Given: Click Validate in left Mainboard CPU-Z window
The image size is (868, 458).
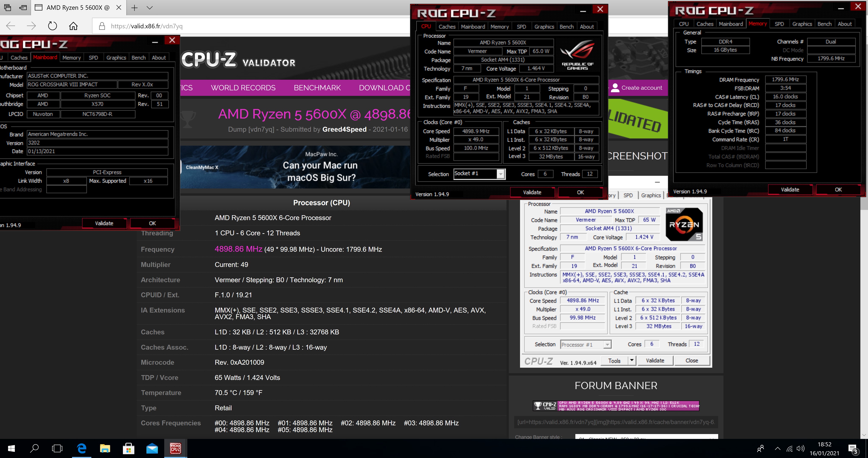Looking at the screenshot, I should pos(104,223).
